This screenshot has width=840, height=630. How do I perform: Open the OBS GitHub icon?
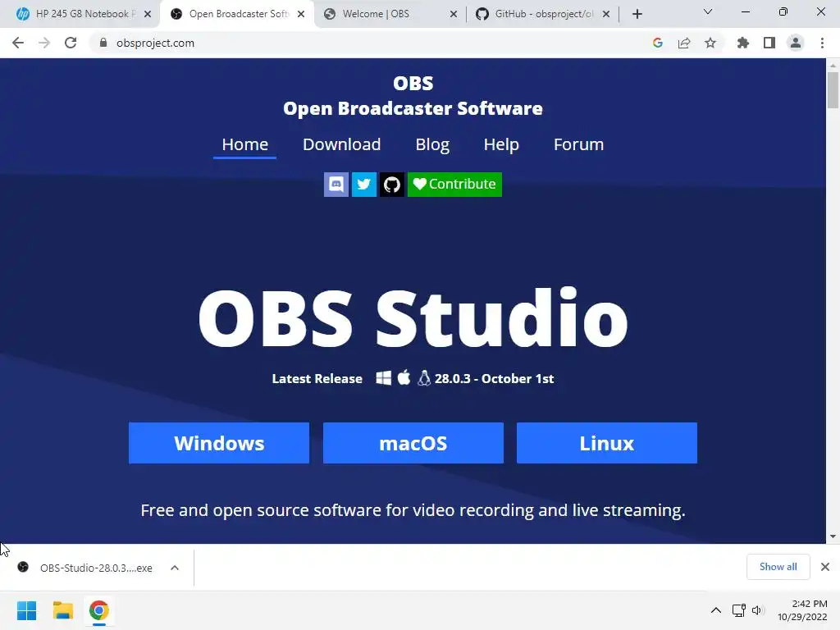coord(391,185)
